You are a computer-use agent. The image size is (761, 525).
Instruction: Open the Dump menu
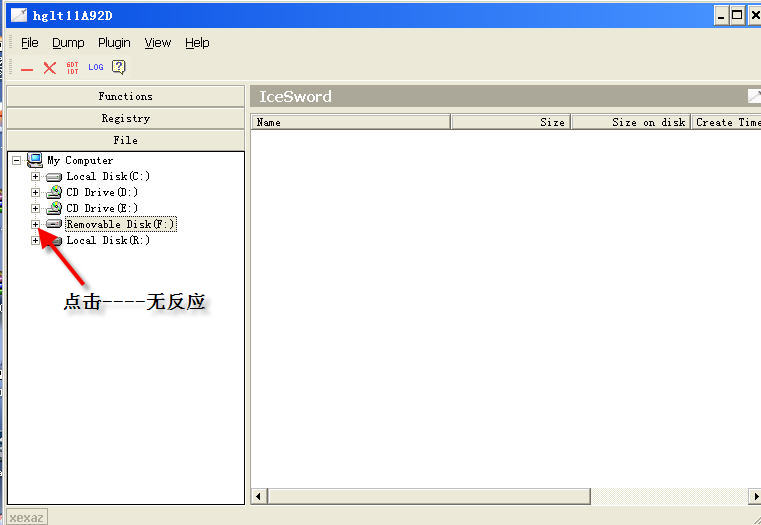(68, 43)
